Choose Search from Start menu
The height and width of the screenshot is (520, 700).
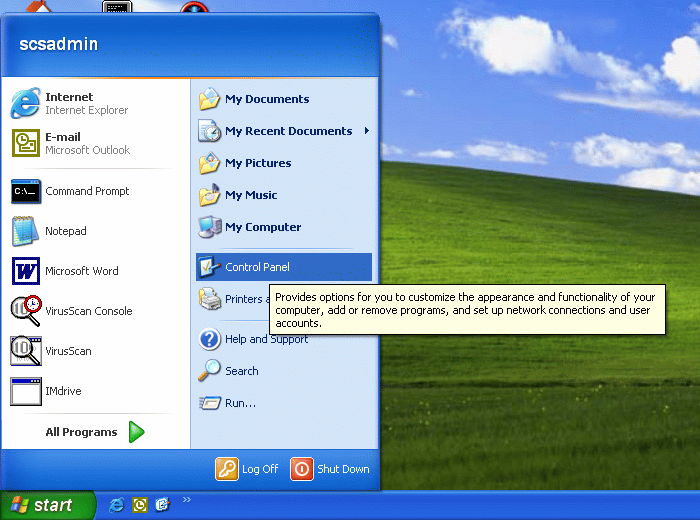coord(241,371)
